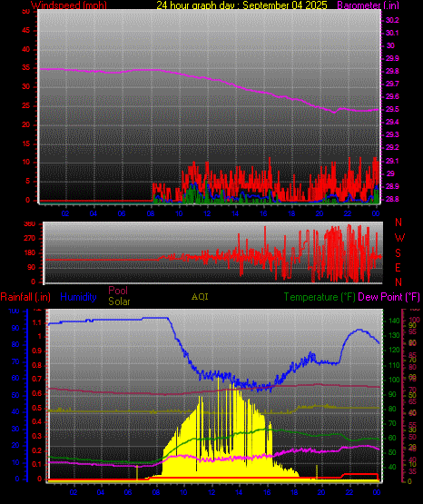Click the Temperature (°F) legend label
423x504 pixels.
[x=320, y=297]
